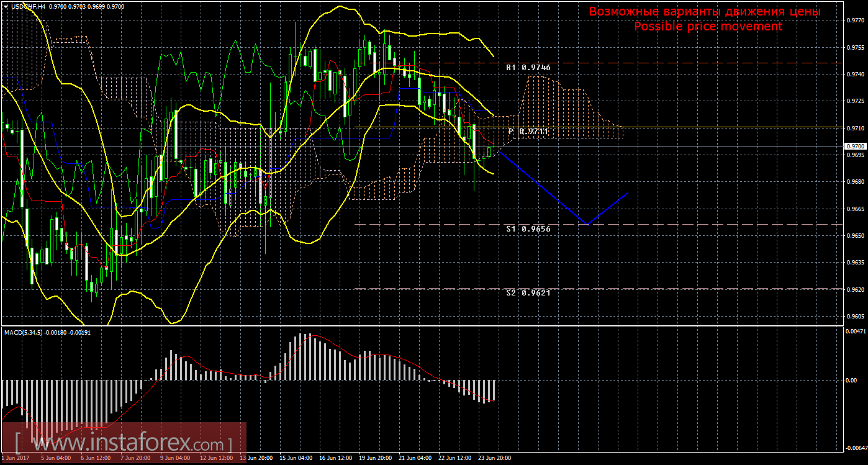Click the OHLC values 0.9700 0.9703 0.9699 0.9700
This screenshot has width=868, height=465.
click(x=87, y=6)
